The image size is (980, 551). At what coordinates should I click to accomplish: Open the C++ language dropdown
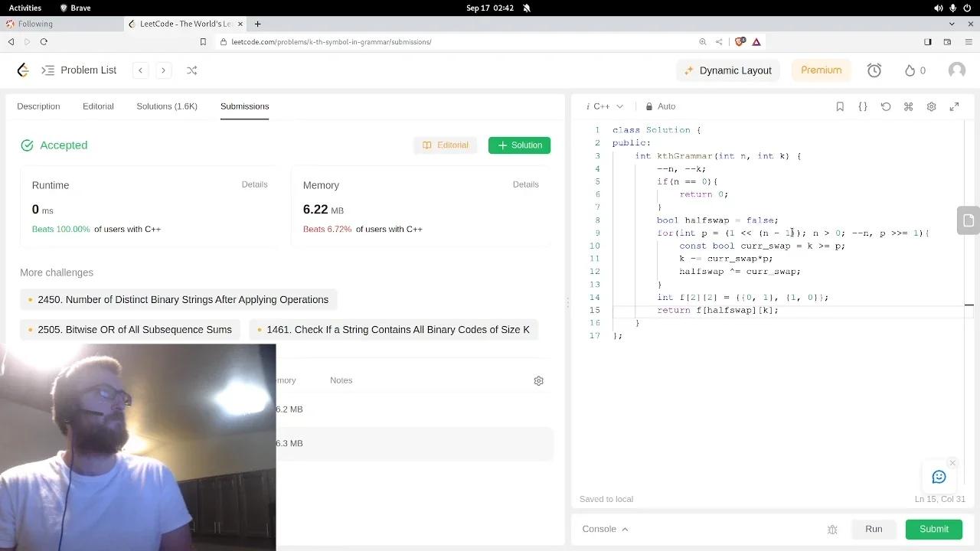(605, 106)
